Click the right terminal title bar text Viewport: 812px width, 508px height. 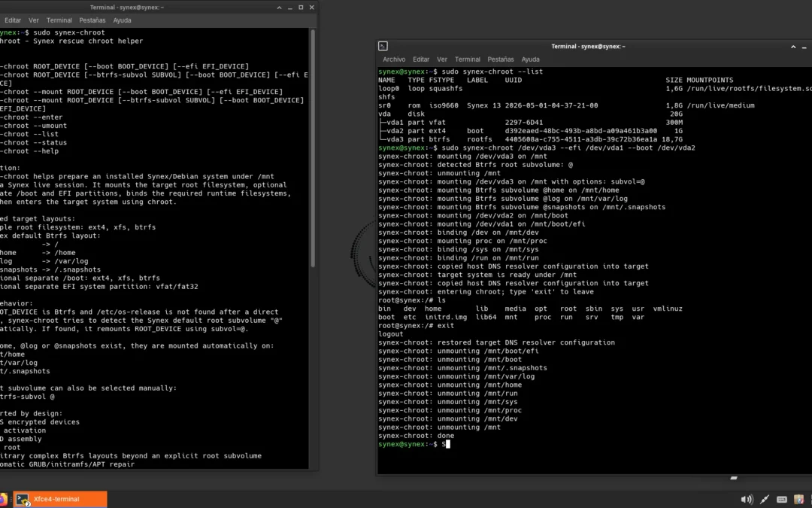(x=588, y=47)
